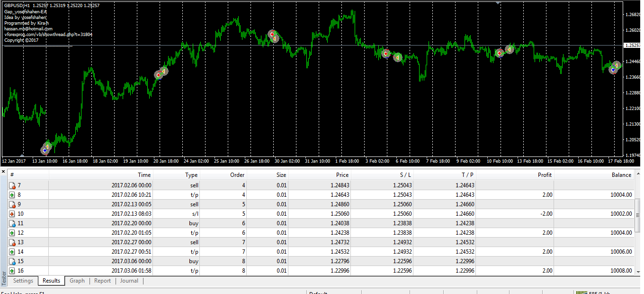Click the blue buy marker near 17 Feb on chart
Screen dimensions: 644x294
click(x=613, y=69)
